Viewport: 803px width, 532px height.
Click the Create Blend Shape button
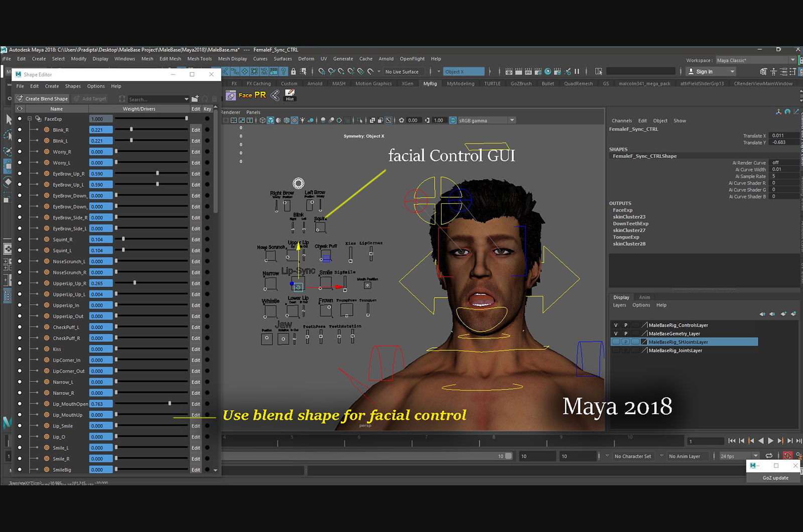pos(42,99)
